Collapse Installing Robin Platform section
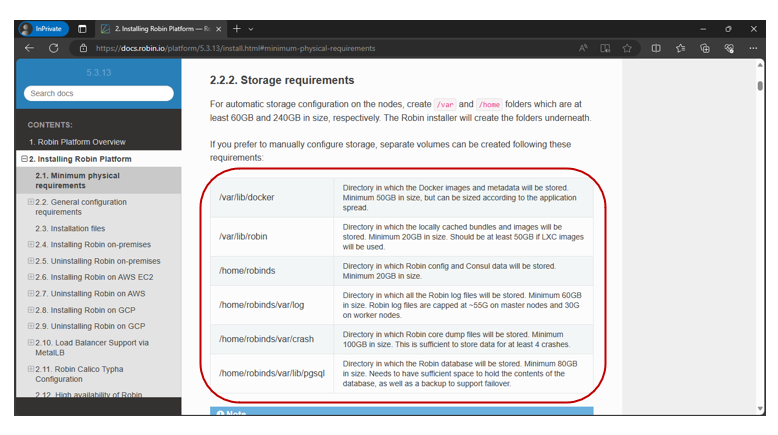The image size is (778, 435). coord(24,159)
